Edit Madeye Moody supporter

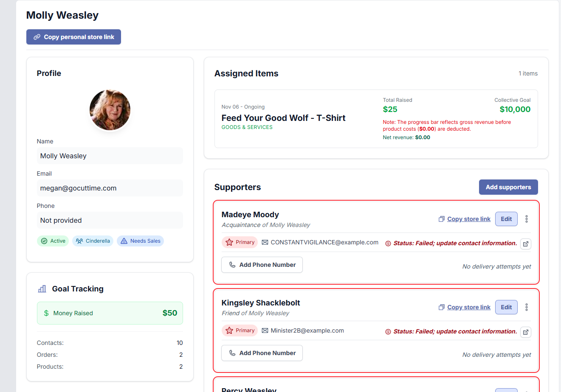(506, 219)
